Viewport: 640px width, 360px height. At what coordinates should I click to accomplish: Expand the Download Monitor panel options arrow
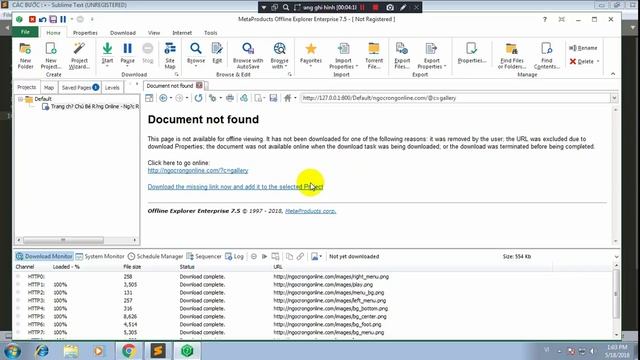coord(616,257)
